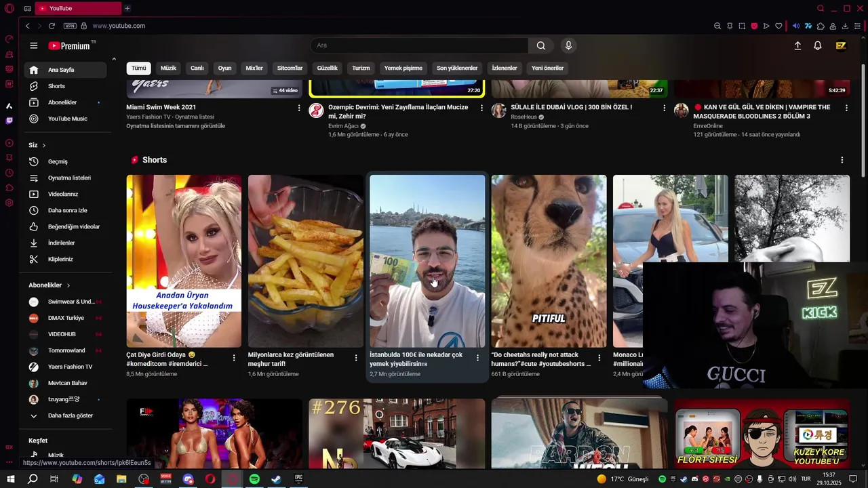Open options for İstanbulda 100€ short
Image resolution: width=868 pixels, height=488 pixels.
[x=477, y=357]
